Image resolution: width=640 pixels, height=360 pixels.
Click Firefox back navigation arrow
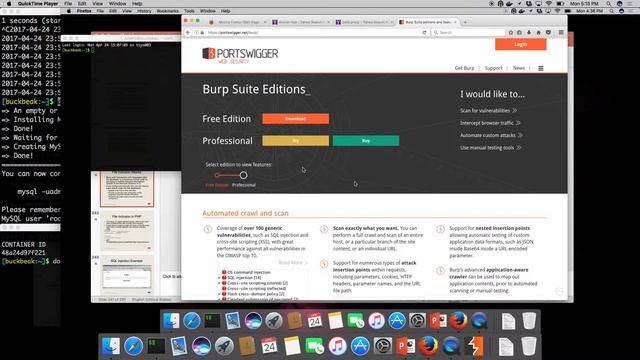(x=188, y=33)
